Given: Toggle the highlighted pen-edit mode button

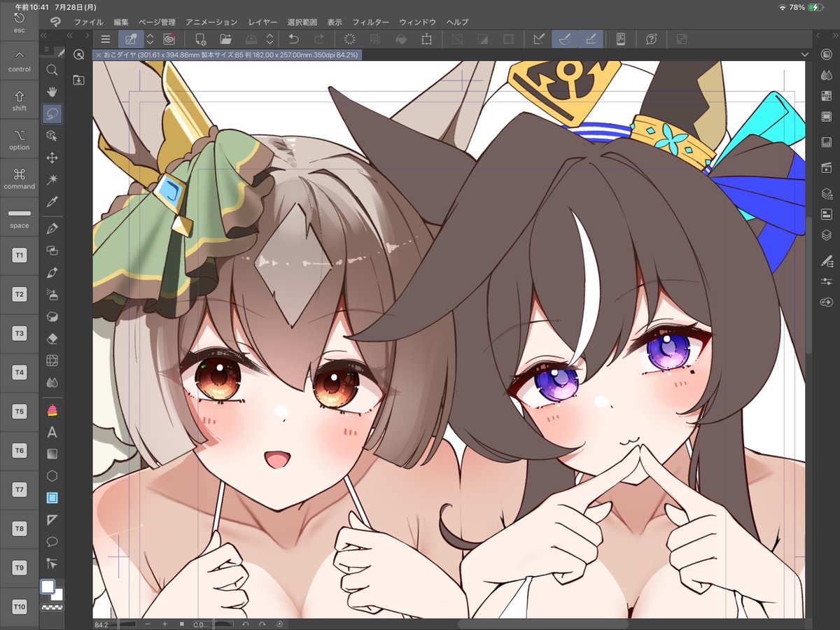Looking at the screenshot, I should (131, 39).
